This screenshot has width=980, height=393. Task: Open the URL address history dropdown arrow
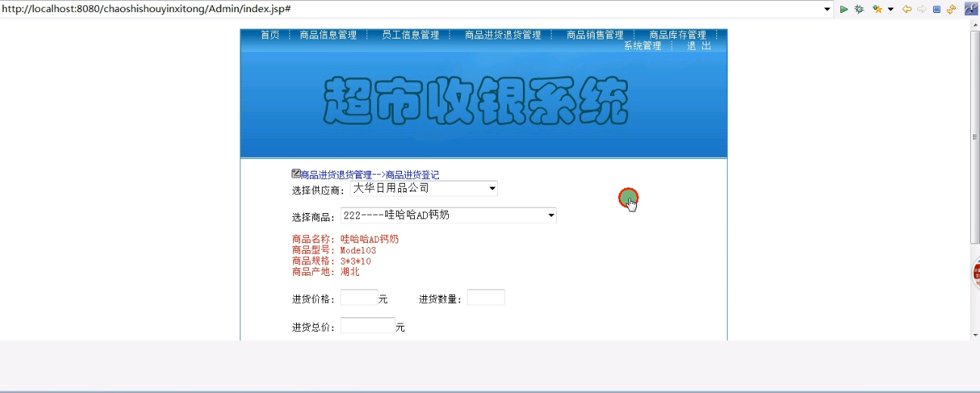click(x=827, y=9)
